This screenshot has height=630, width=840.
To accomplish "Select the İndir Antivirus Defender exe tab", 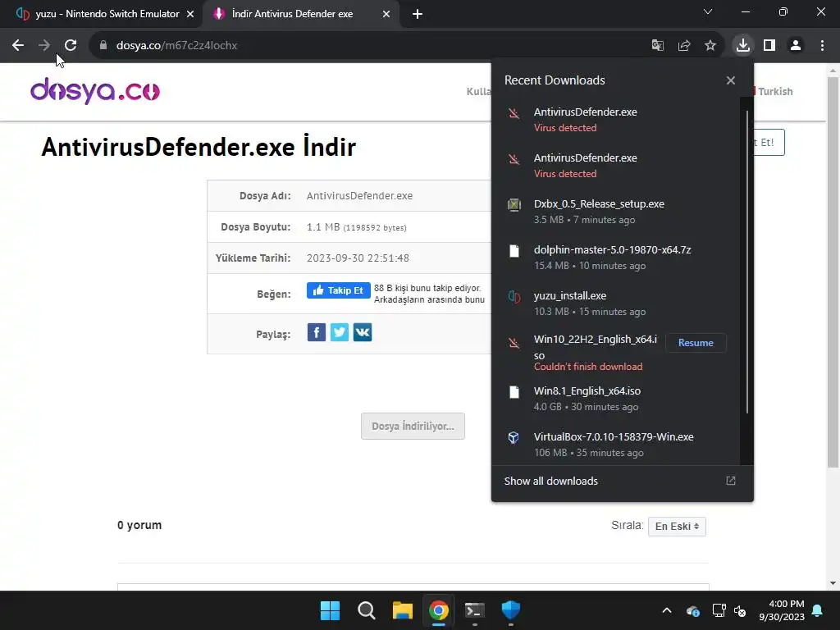I will pyautogui.click(x=300, y=14).
